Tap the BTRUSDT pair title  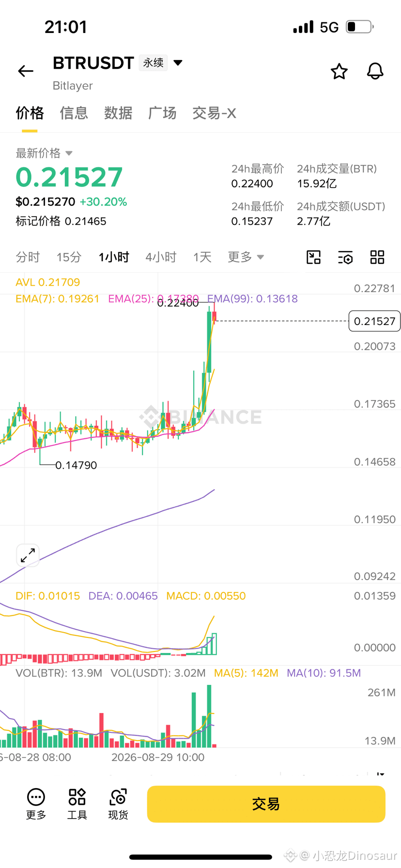93,63
